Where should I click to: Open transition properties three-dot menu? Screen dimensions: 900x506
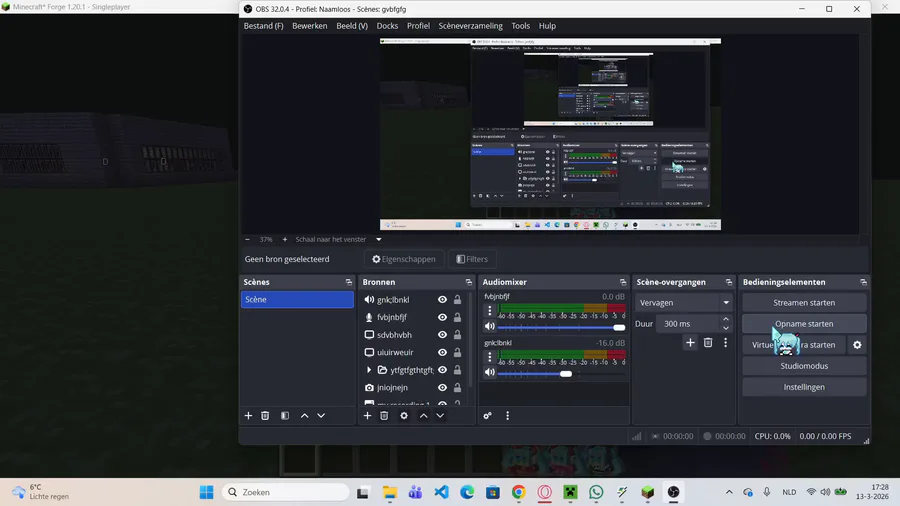click(726, 342)
